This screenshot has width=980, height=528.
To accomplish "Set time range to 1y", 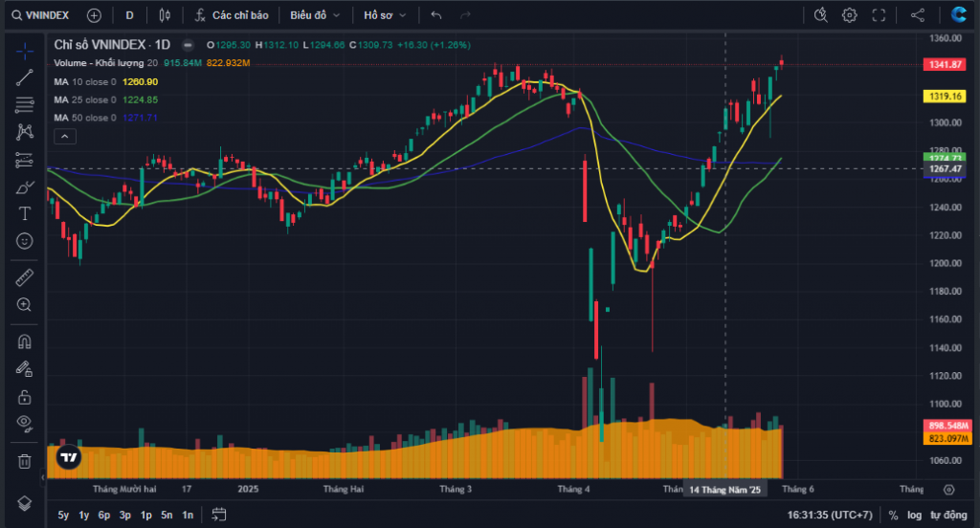I will click(x=84, y=516).
